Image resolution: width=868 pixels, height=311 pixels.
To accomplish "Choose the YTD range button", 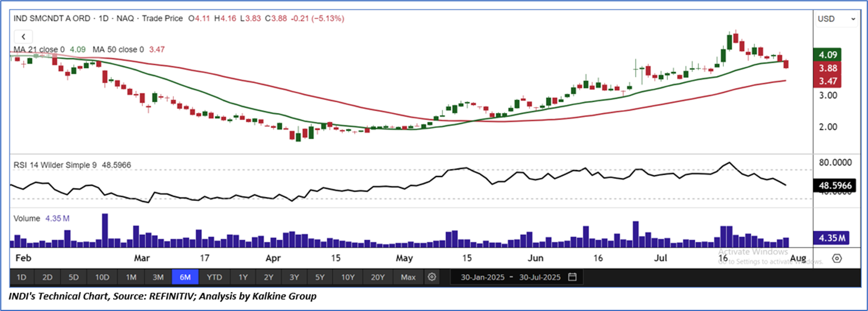I will point(214,277).
